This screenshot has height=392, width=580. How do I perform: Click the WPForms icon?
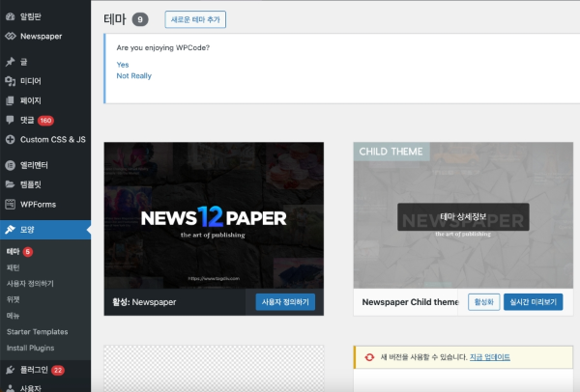click(10, 204)
